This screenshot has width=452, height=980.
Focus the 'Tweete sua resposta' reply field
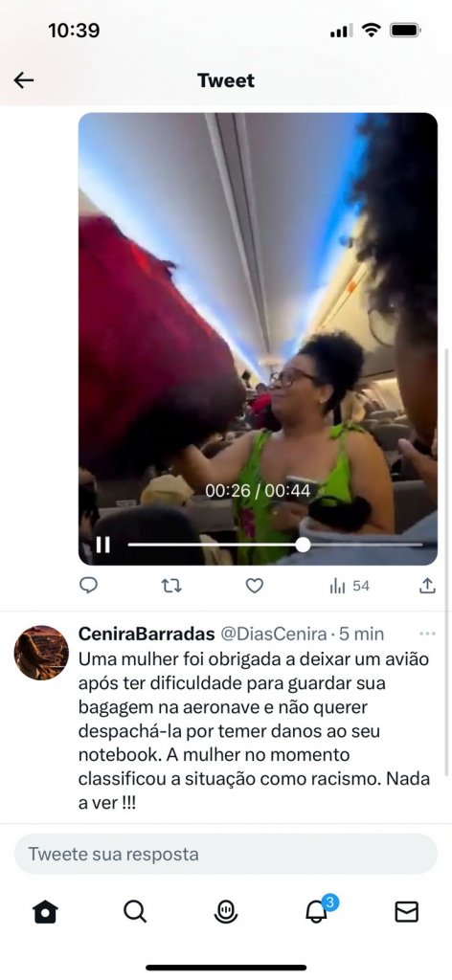click(x=226, y=854)
